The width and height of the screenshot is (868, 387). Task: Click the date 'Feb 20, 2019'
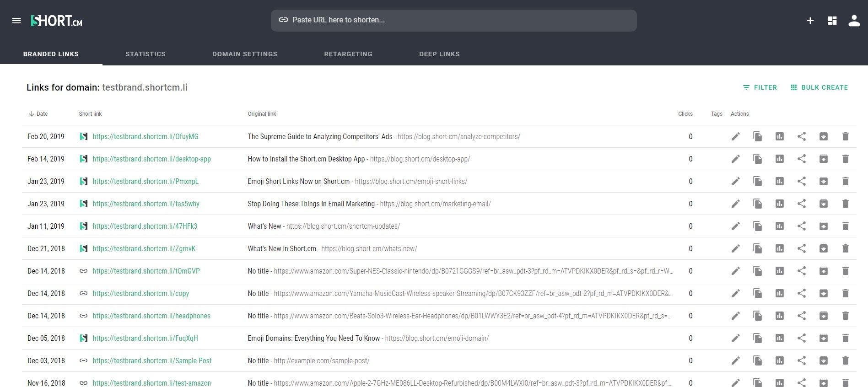click(x=46, y=136)
